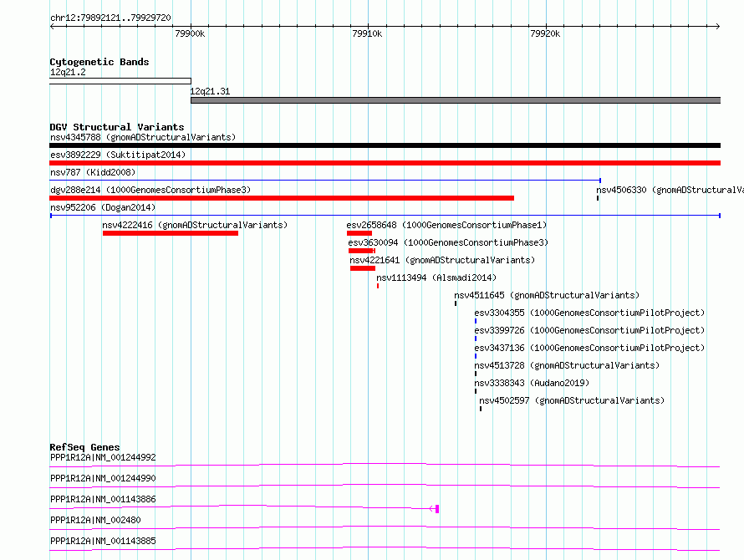Open esv2658648 1000GenomesConsortiumPhase1 label
This screenshot has height=560, width=744.
446,225
